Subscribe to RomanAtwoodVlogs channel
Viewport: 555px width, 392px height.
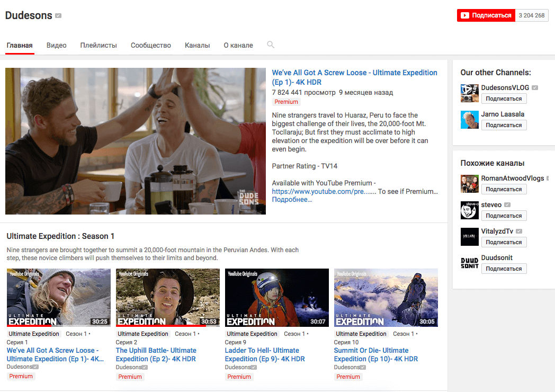pyautogui.click(x=504, y=189)
